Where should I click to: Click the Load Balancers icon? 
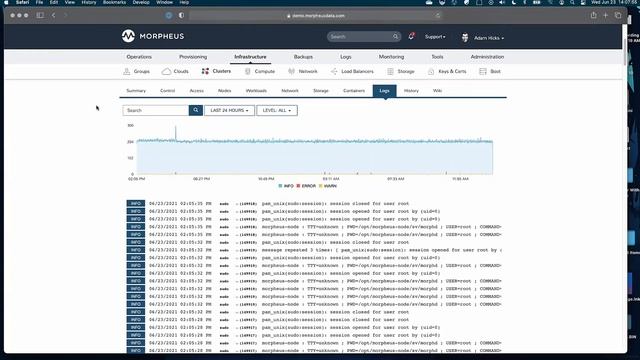coord(334,71)
